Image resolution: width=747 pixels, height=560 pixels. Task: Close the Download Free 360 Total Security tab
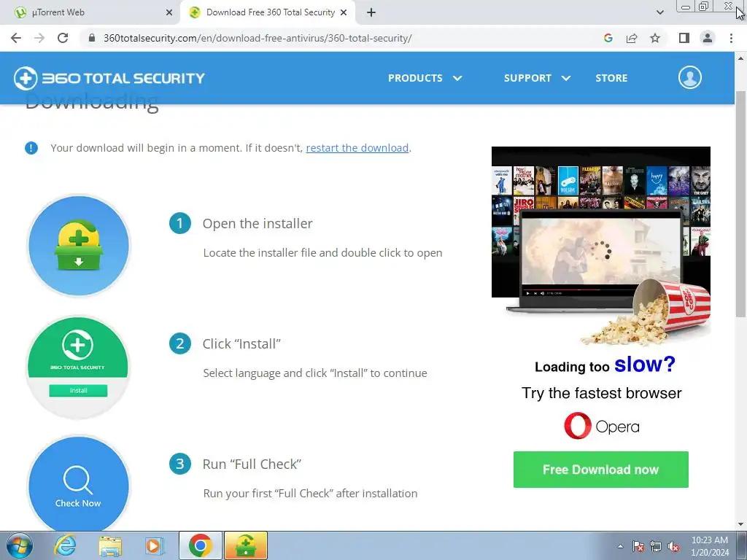click(344, 13)
